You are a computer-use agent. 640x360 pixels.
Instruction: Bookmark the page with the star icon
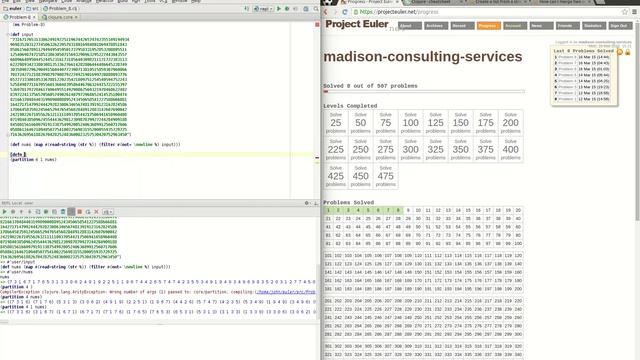tap(624, 12)
